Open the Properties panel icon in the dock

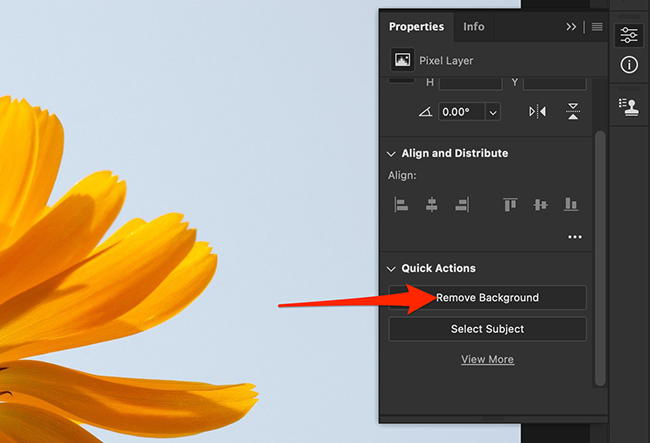pyautogui.click(x=629, y=35)
